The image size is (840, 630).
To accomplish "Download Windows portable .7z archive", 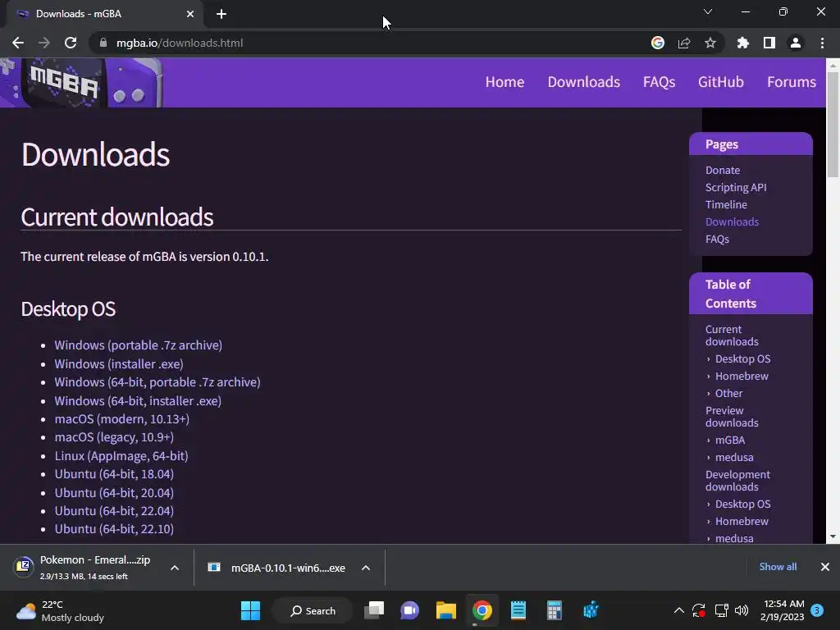I will [138, 345].
